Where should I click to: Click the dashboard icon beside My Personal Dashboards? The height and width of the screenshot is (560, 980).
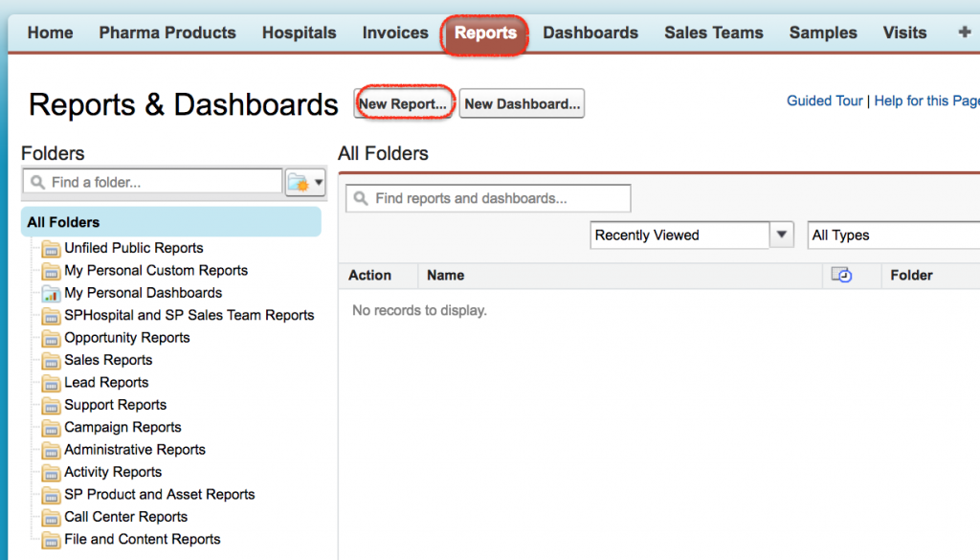click(50, 293)
